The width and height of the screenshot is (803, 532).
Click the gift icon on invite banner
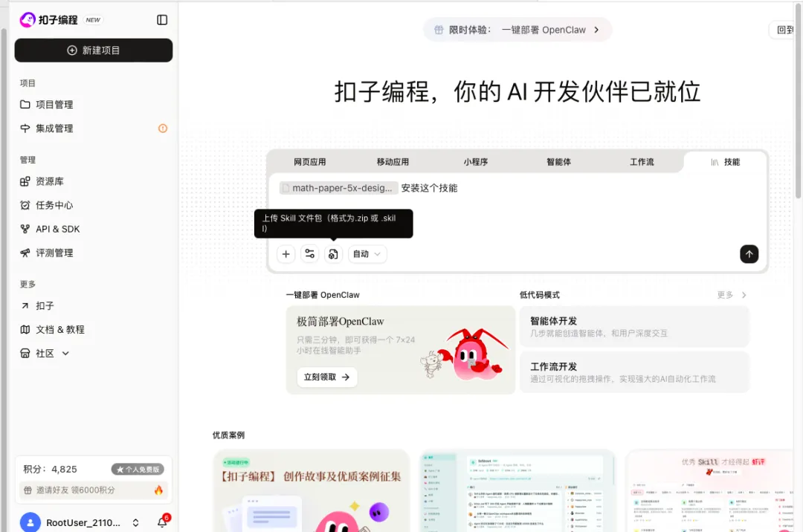pos(28,490)
